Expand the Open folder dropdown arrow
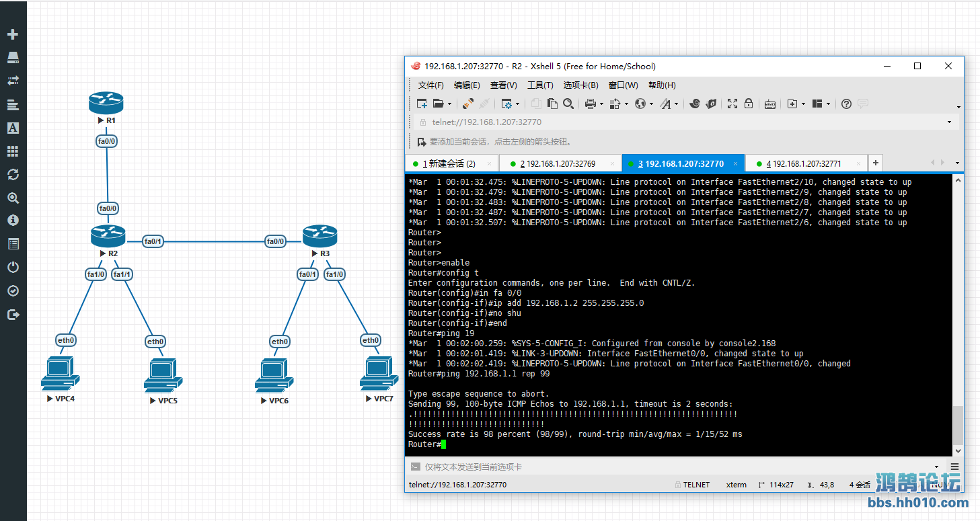 (449, 104)
